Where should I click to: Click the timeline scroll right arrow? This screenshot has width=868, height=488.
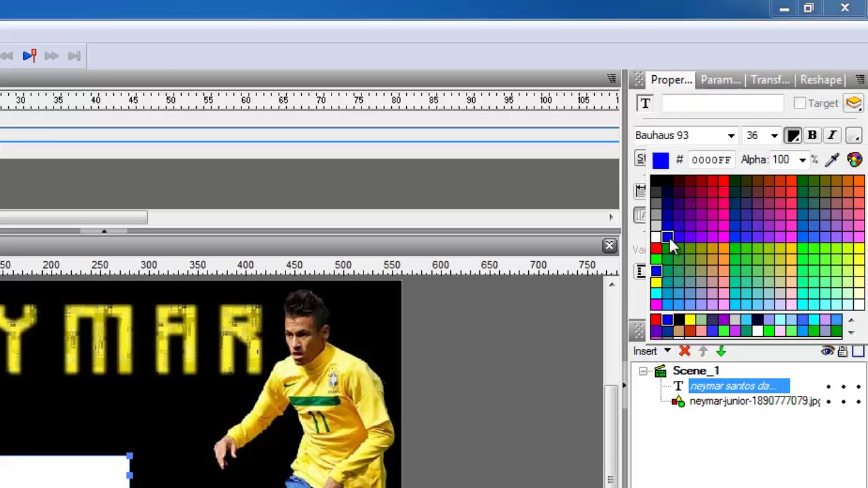click(610, 218)
